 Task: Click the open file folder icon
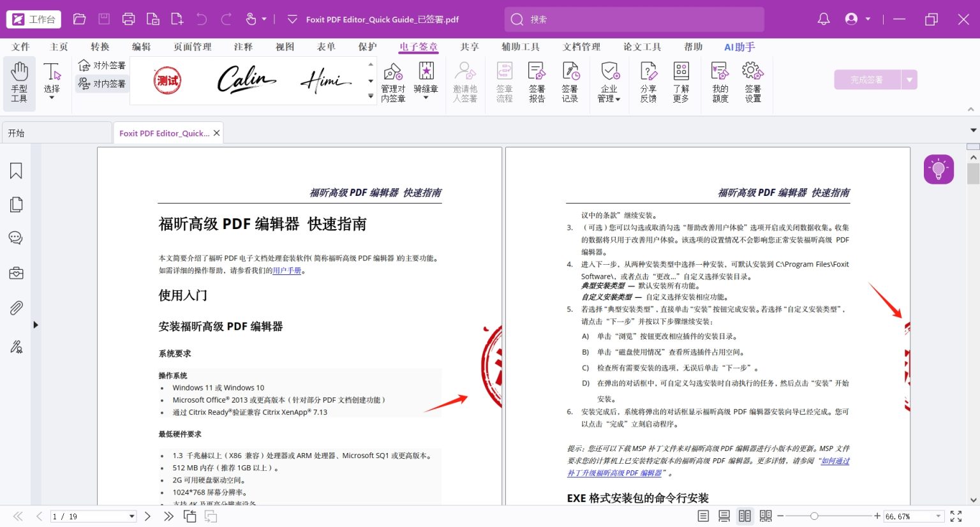click(x=80, y=19)
